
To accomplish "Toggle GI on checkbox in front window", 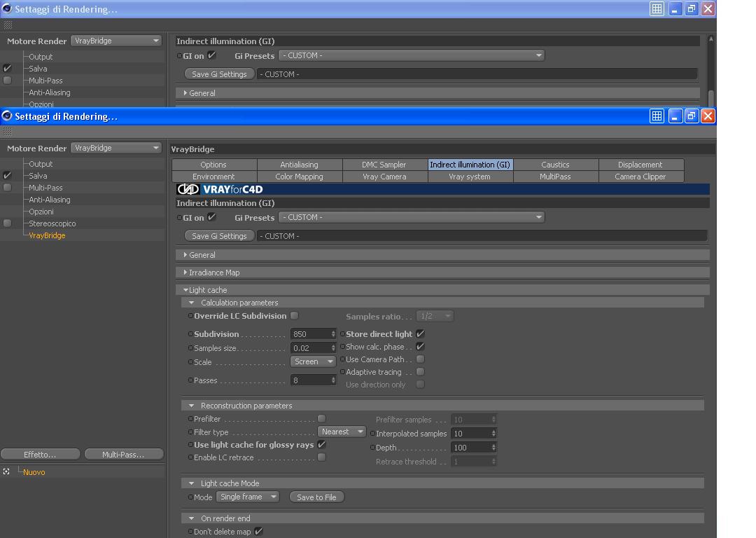I will pos(211,217).
